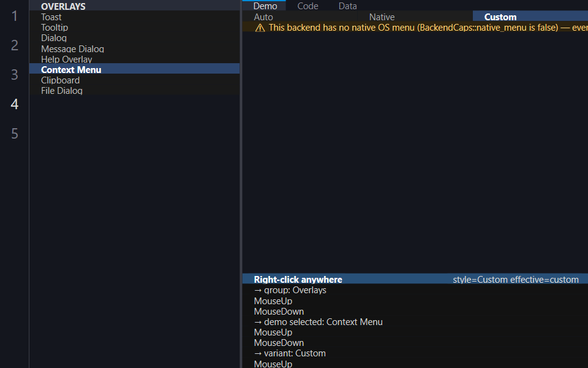Viewport: 588px width, 368px height.
Task: Select the Message Dialog demo
Action: 134,49
